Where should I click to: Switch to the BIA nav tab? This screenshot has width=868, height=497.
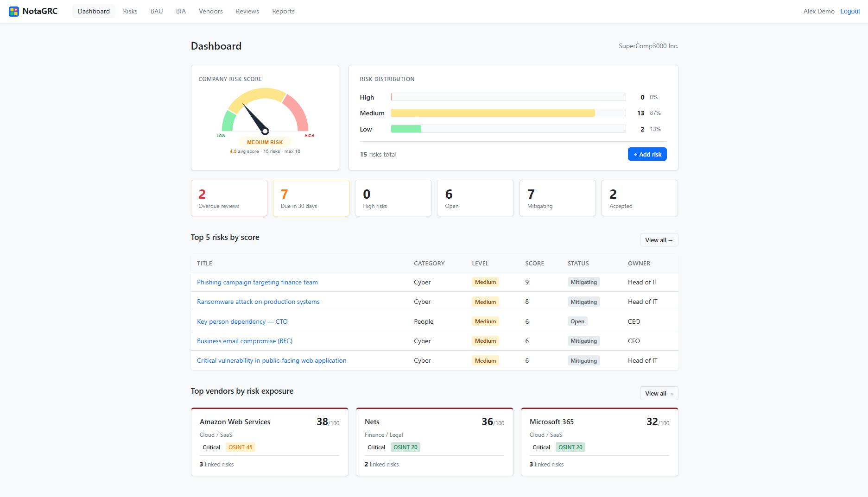(x=181, y=11)
